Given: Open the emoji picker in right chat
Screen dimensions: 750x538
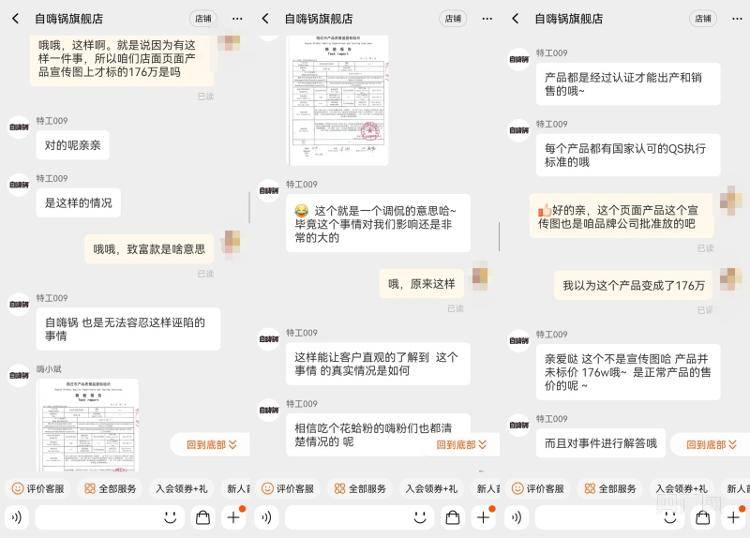Looking at the screenshot, I should pos(670,517).
